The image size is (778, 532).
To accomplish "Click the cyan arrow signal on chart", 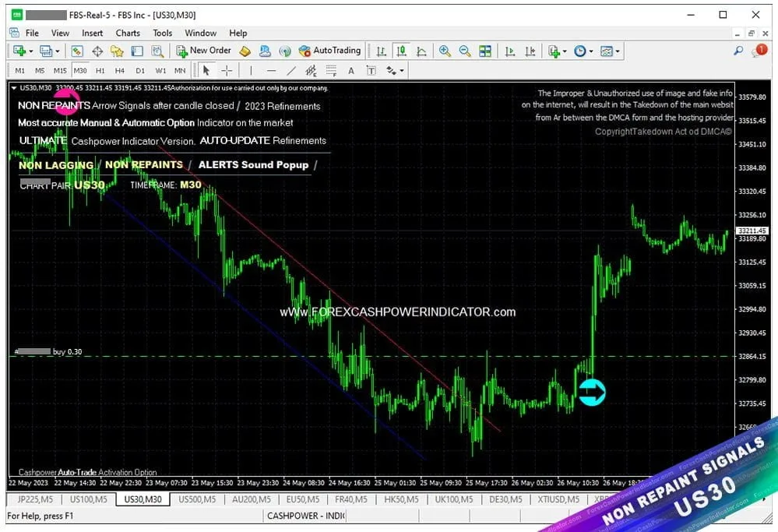I will 592,393.
